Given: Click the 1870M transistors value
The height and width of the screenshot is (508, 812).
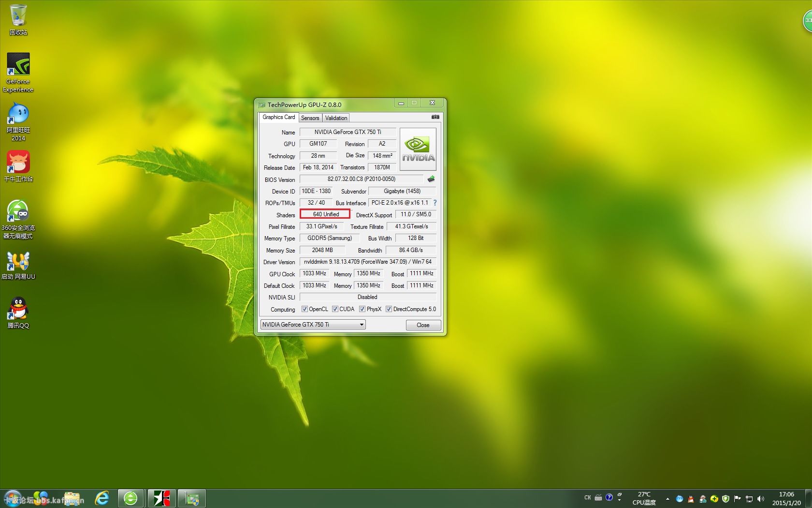Looking at the screenshot, I should coord(382,167).
